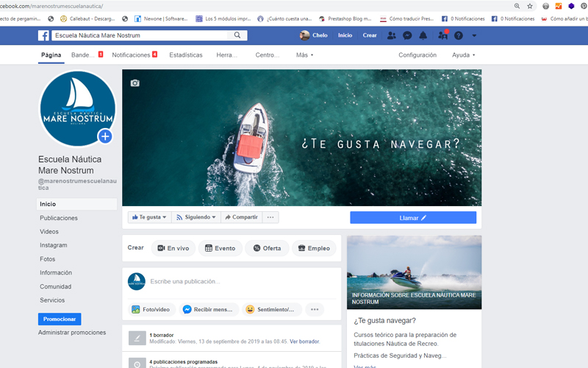Click the Llamar button
The image size is (588, 368).
click(413, 218)
